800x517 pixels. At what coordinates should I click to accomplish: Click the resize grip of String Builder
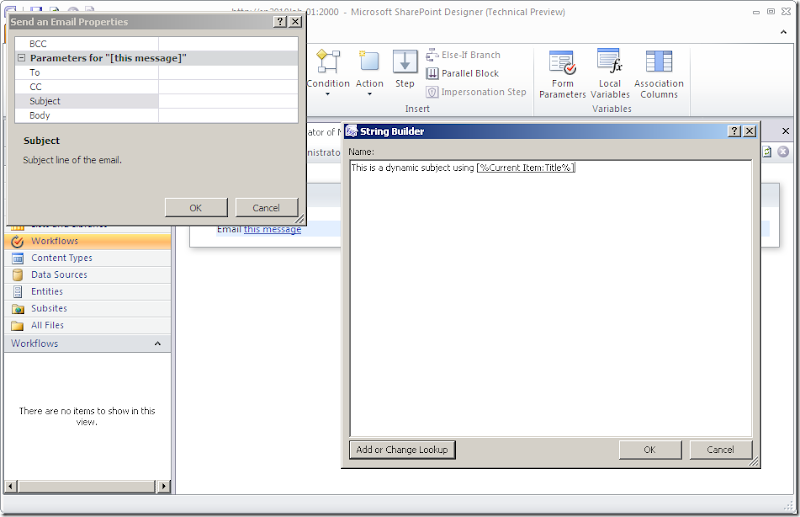(754, 462)
